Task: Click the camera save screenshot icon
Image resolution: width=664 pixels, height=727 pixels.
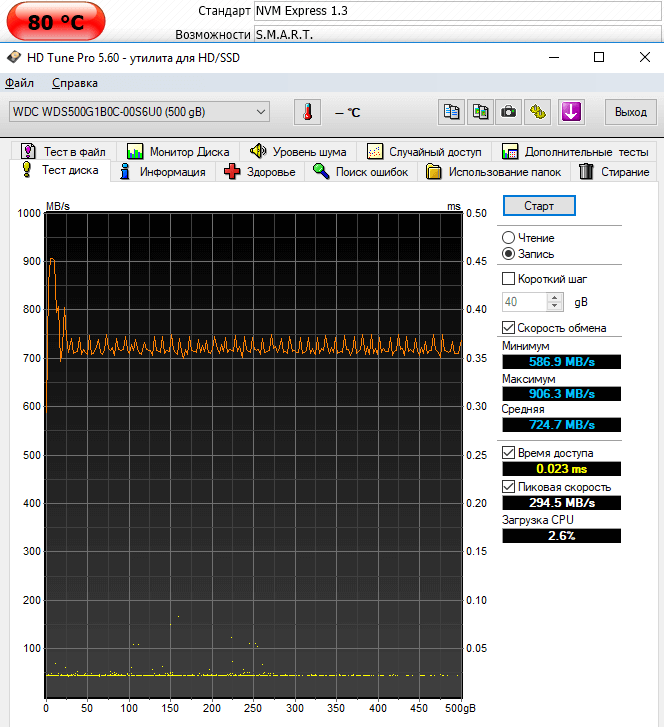Action: 509,112
